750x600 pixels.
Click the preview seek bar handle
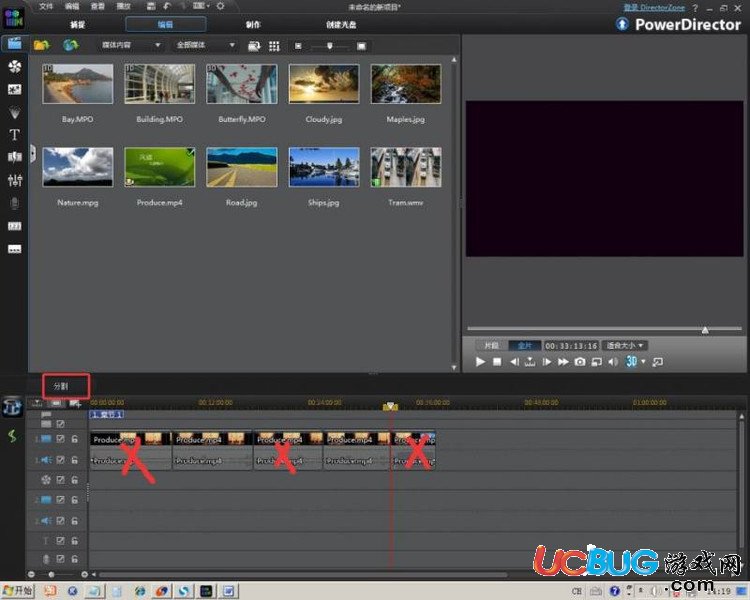click(705, 330)
